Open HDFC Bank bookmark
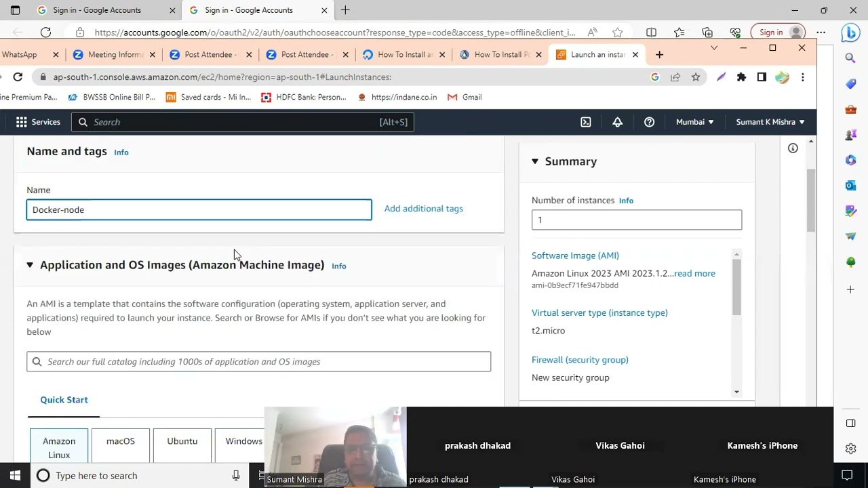The image size is (868, 488). point(304,98)
